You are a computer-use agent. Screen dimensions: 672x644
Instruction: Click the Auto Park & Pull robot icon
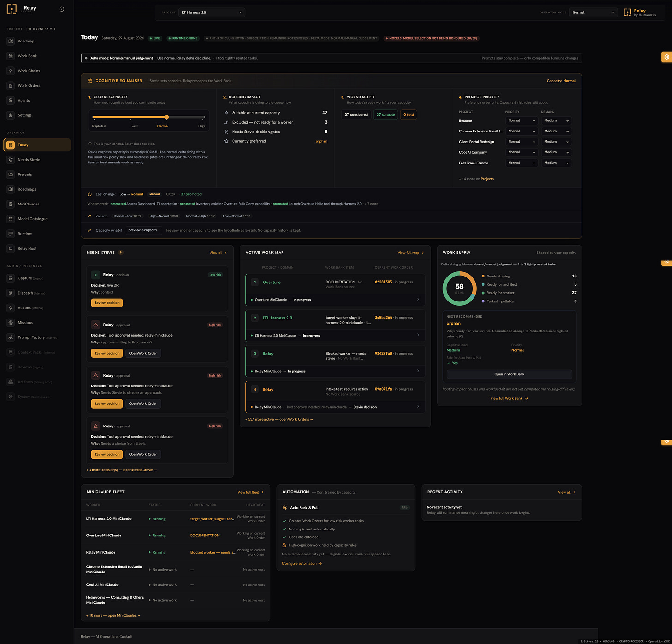point(285,507)
